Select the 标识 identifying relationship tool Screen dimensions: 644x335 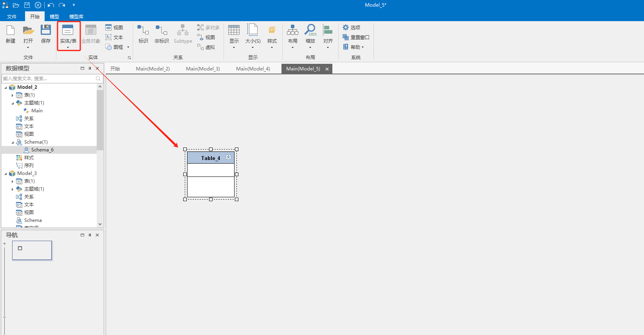[x=143, y=34]
